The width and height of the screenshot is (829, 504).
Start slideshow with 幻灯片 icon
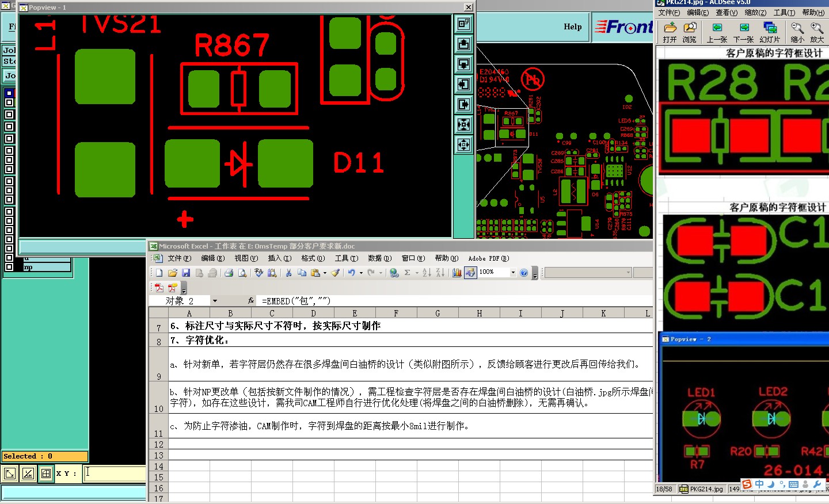(770, 32)
